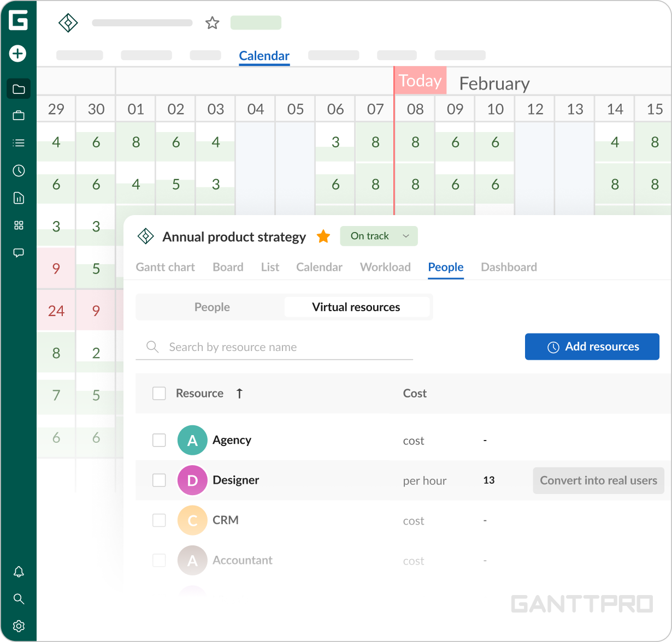Open the reports chart icon in sidebar
The height and width of the screenshot is (642, 672).
(x=19, y=198)
